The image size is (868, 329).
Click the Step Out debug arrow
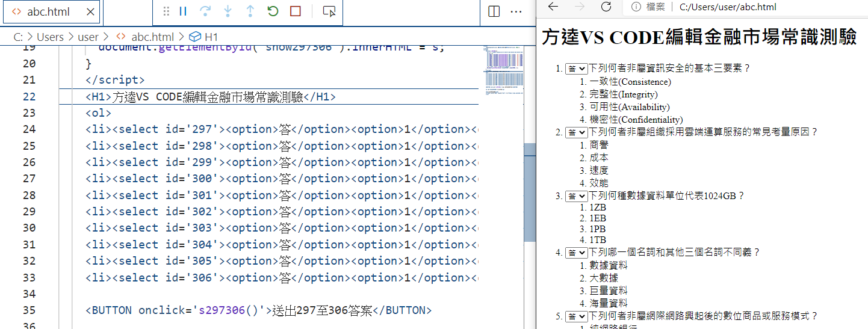(250, 11)
